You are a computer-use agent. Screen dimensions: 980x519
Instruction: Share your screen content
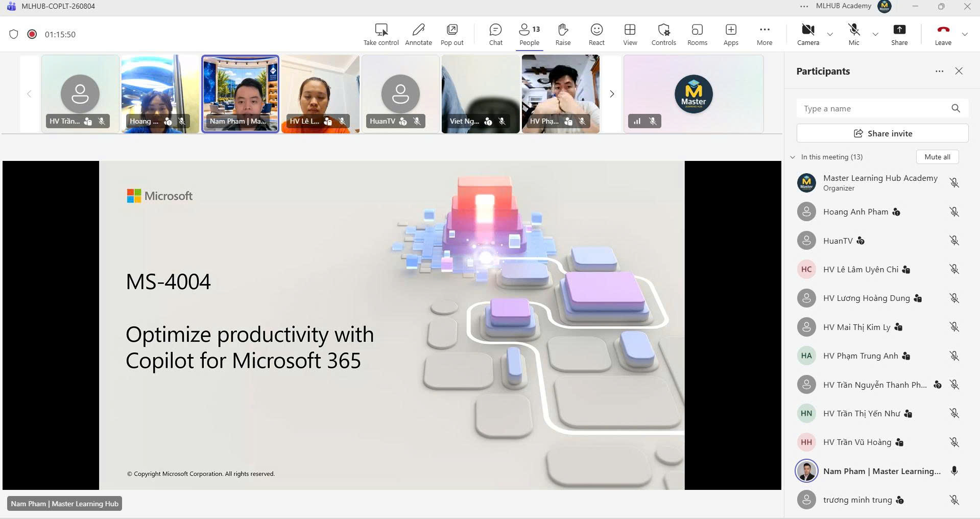[x=899, y=34]
